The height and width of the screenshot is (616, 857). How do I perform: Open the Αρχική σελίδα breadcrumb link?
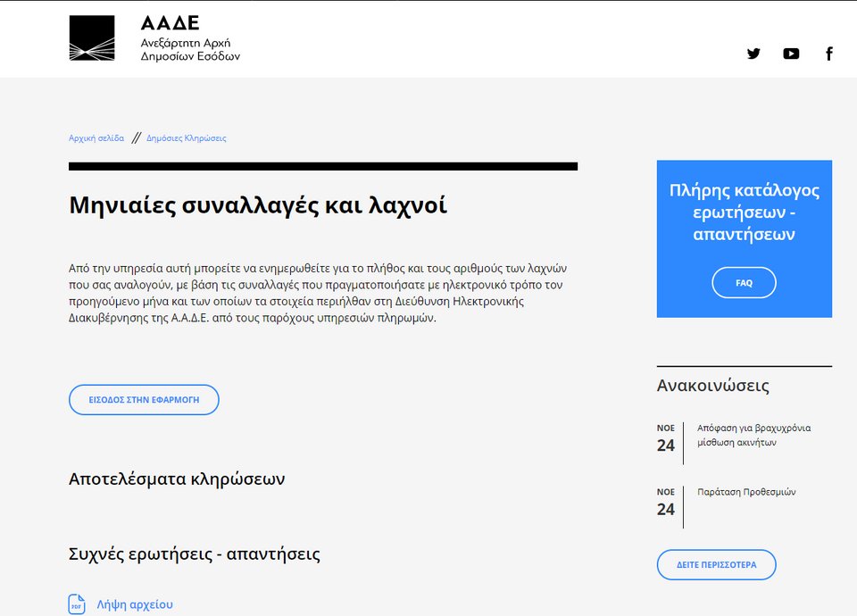[95, 137]
